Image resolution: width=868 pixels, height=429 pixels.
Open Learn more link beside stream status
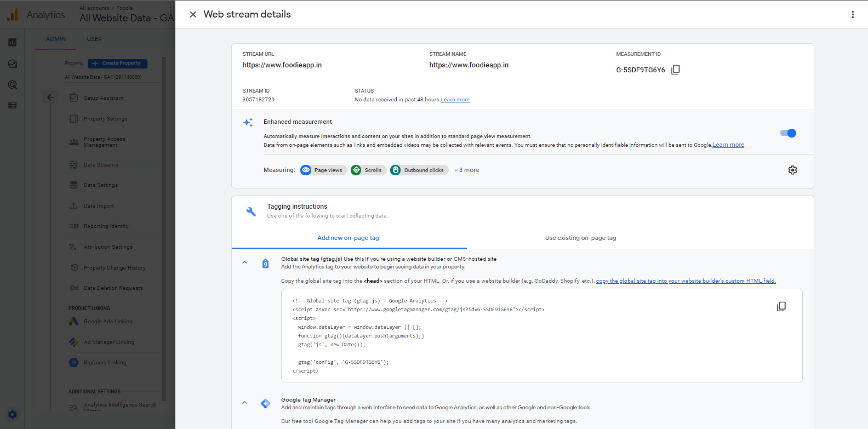coord(455,100)
